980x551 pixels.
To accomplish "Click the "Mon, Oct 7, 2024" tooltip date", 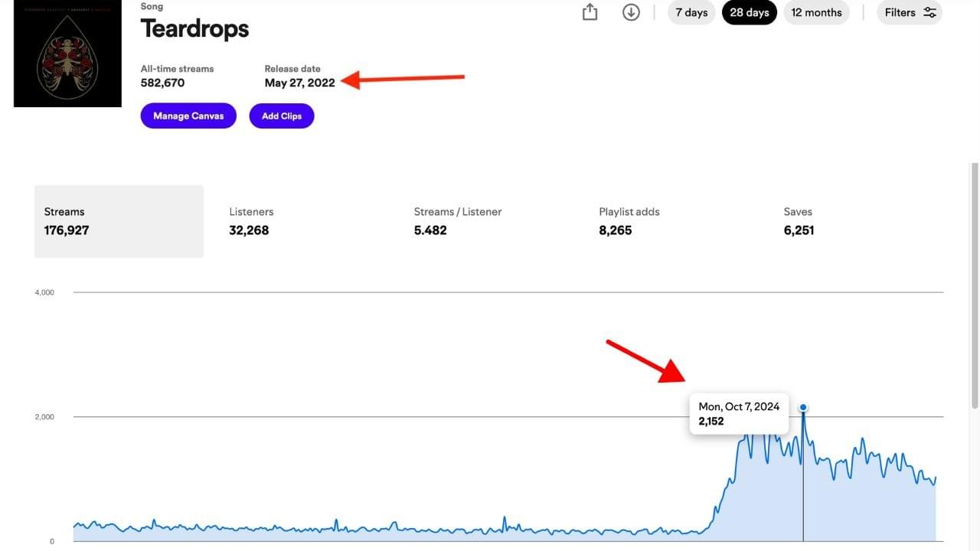I will tap(739, 406).
